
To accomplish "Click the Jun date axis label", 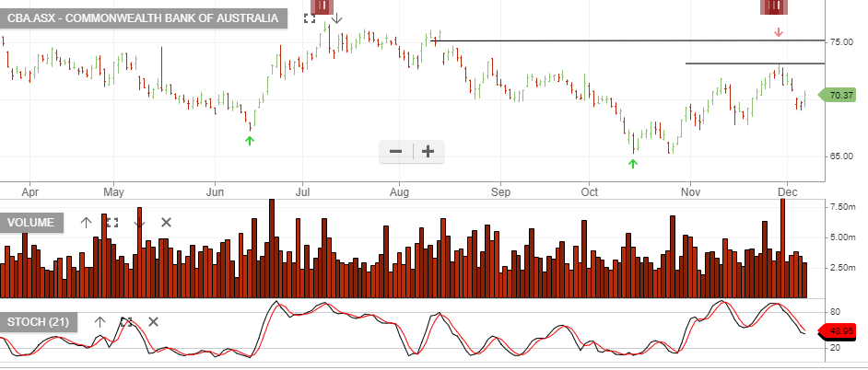I will pos(214,192).
